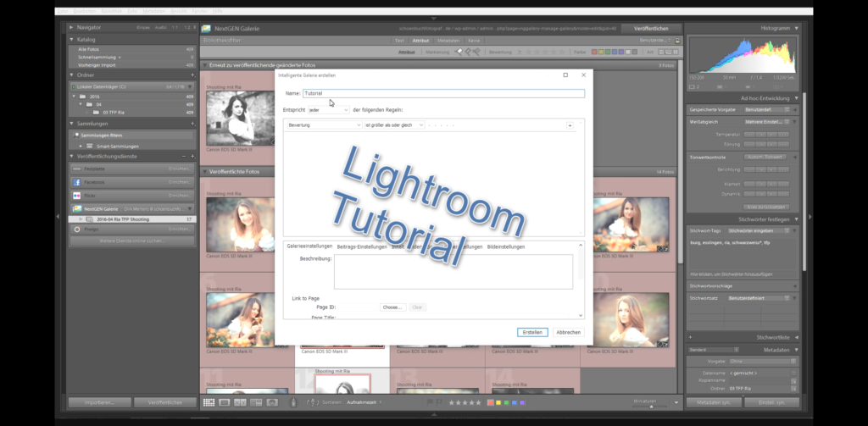The width and height of the screenshot is (868, 426).
Task: Open the Beitrags-Einstellungen tab
Action: [x=361, y=246]
